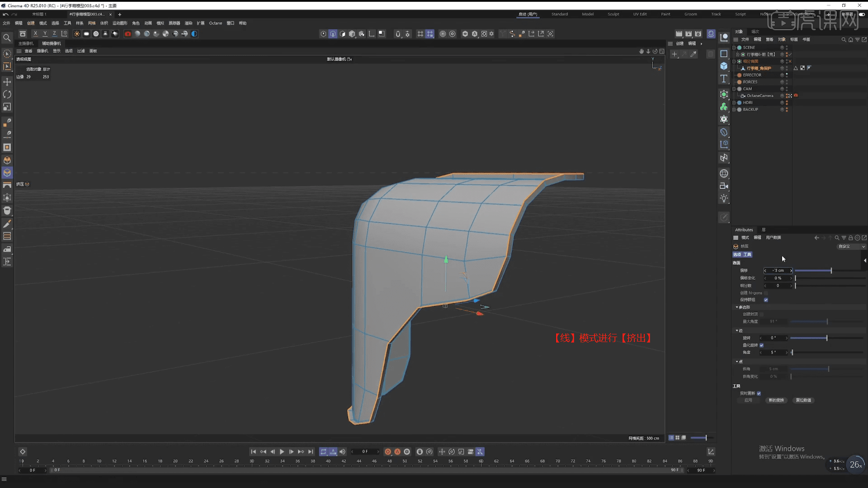Open the Octane menu
868x488 pixels.
coord(216,23)
